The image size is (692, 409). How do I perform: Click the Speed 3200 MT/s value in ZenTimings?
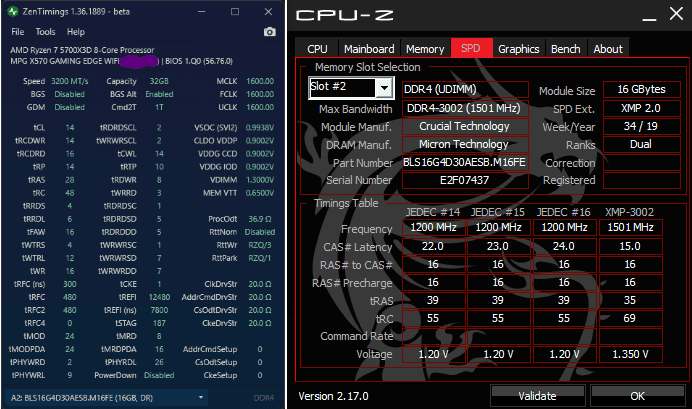(x=70, y=81)
